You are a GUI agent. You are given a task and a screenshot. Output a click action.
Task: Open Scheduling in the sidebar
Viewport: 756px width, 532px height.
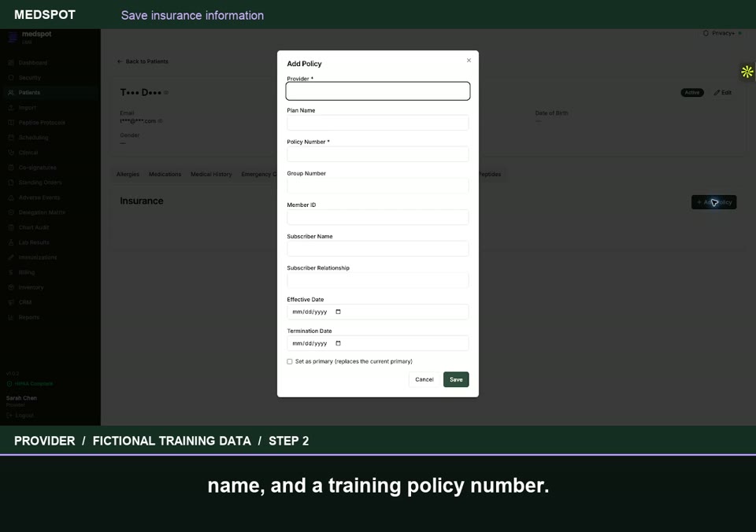(33, 138)
